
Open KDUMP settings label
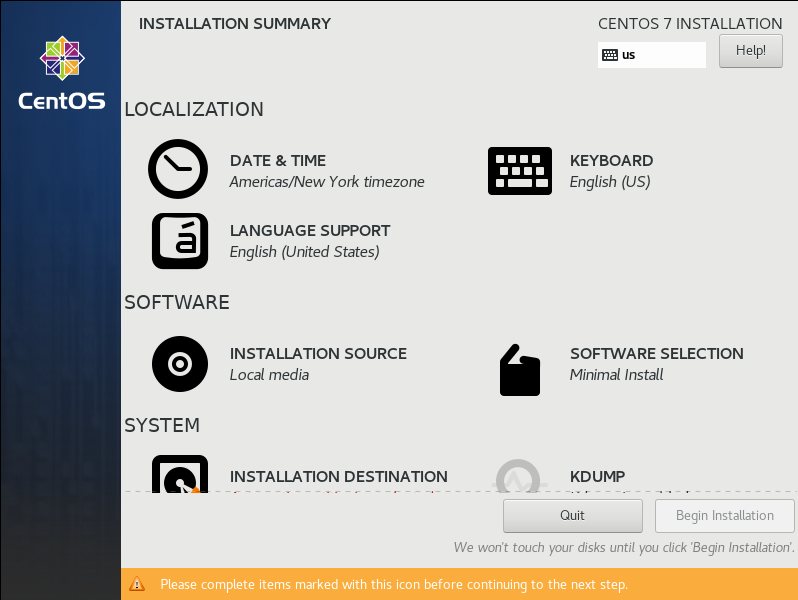[x=597, y=476]
